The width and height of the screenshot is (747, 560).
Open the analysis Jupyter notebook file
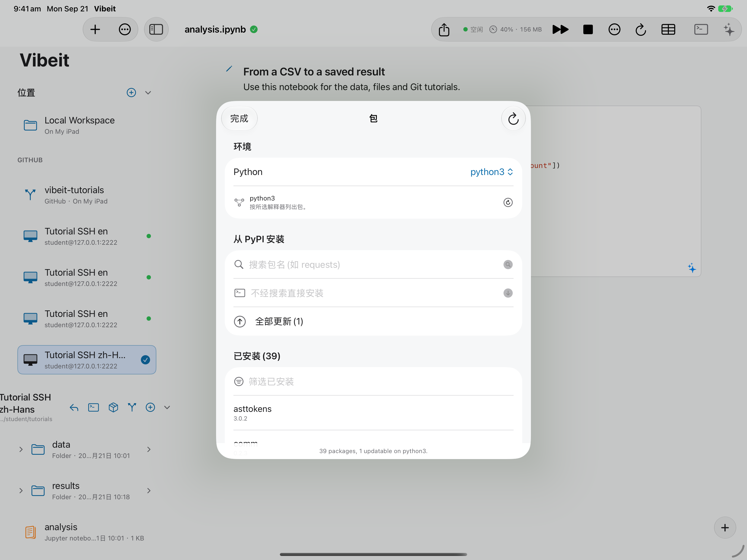(87, 532)
